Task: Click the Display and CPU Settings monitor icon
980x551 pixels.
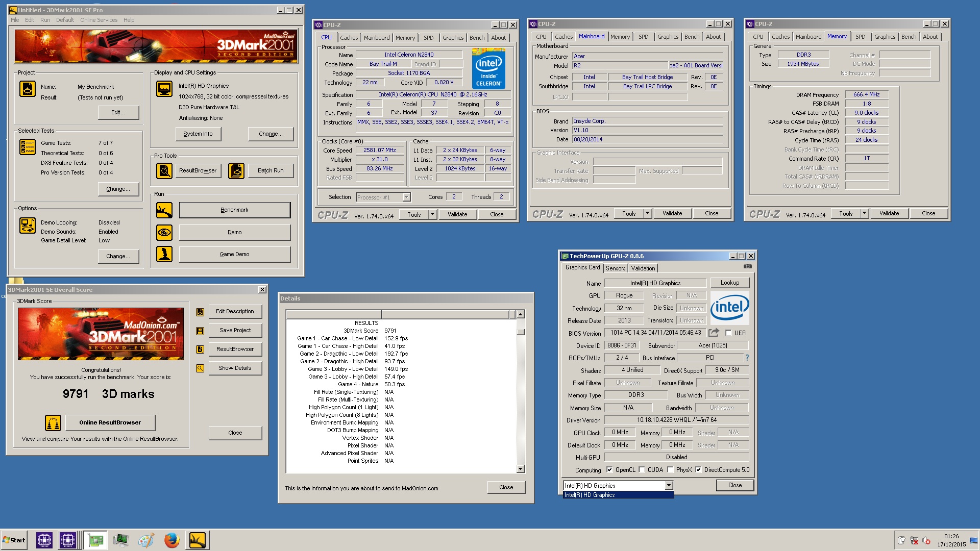Action: (164, 89)
